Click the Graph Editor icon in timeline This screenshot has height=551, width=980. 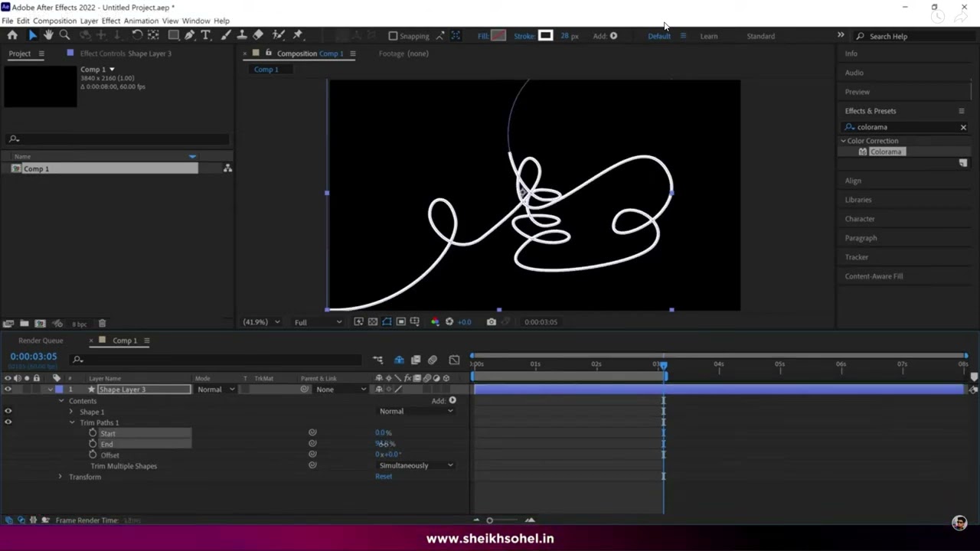click(x=454, y=360)
